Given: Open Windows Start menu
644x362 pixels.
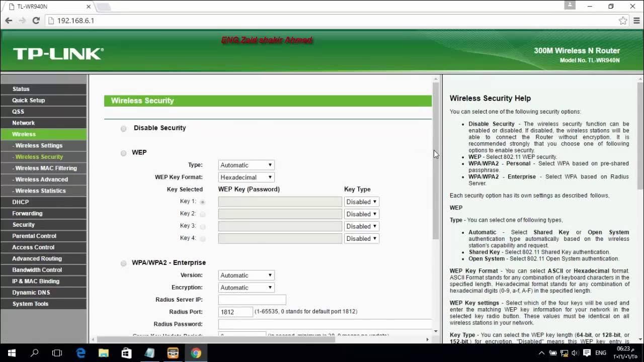Looking at the screenshot, I should (x=12, y=353).
